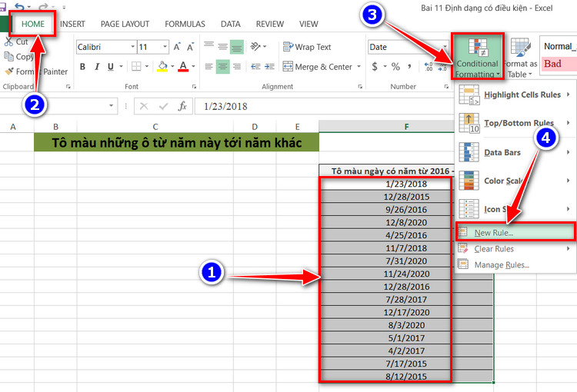Open Merge & Center dropdown arrow
The height and width of the screenshot is (392, 577).
pos(359,67)
